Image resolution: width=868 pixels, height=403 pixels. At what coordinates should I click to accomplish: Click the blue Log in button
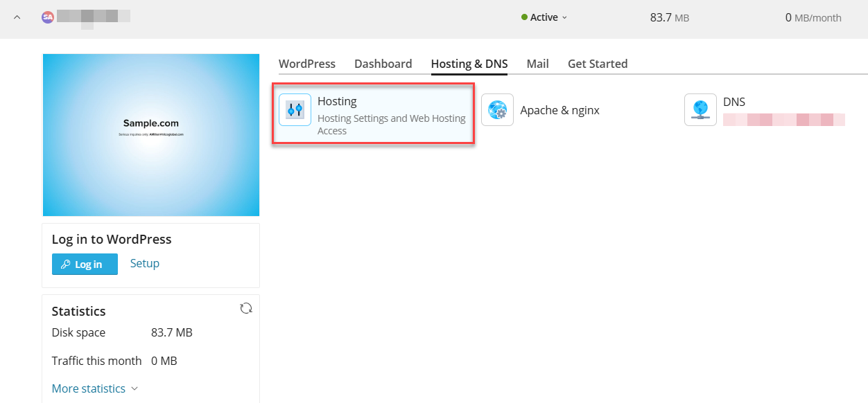point(85,265)
